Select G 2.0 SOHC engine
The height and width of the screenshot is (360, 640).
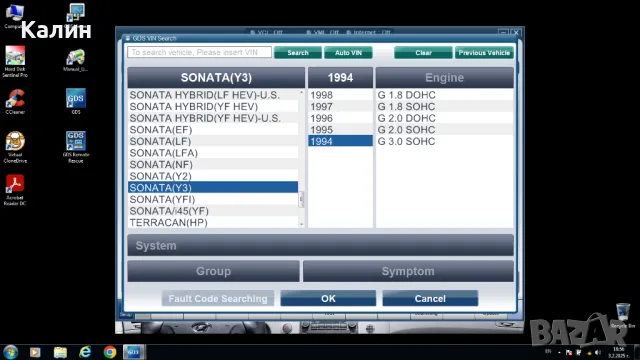click(444, 130)
